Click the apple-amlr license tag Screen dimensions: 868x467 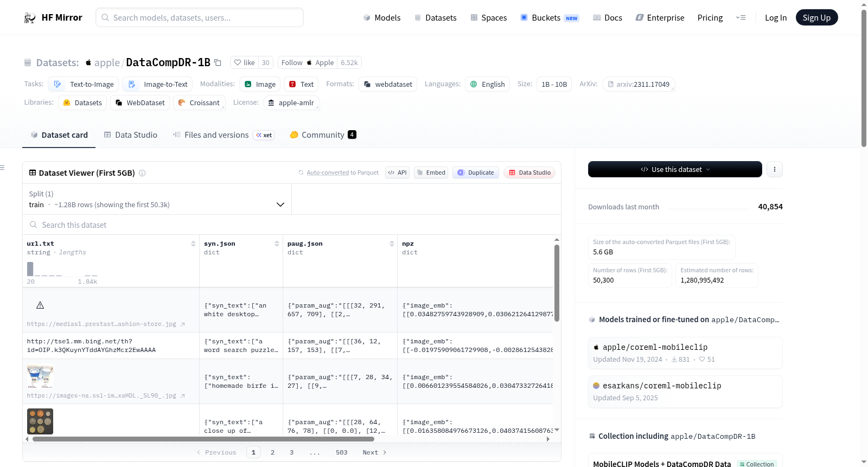coord(291,103)
